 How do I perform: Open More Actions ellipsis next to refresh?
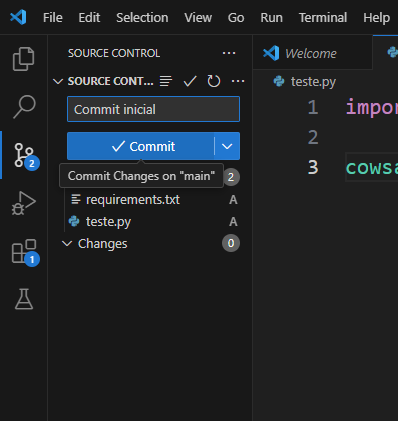(238, 81)
